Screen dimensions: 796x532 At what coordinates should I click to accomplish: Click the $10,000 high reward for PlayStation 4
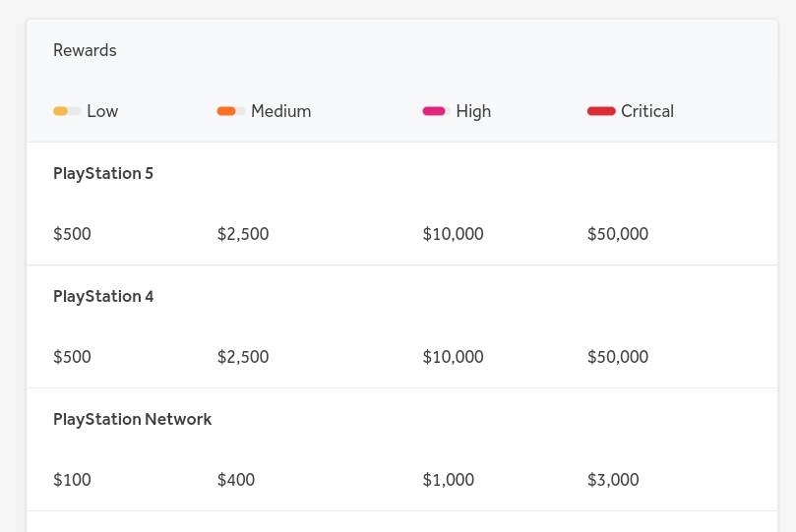tap(454, 357)
